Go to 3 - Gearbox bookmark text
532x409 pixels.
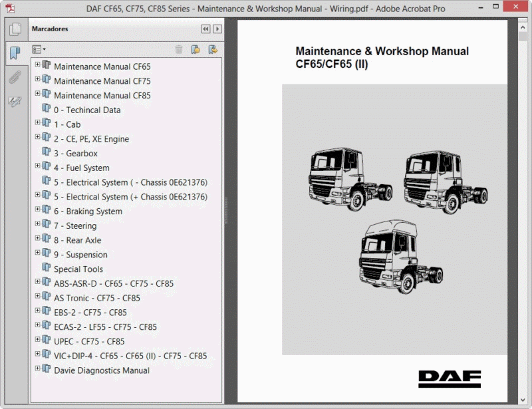click(x=76, y=154)
